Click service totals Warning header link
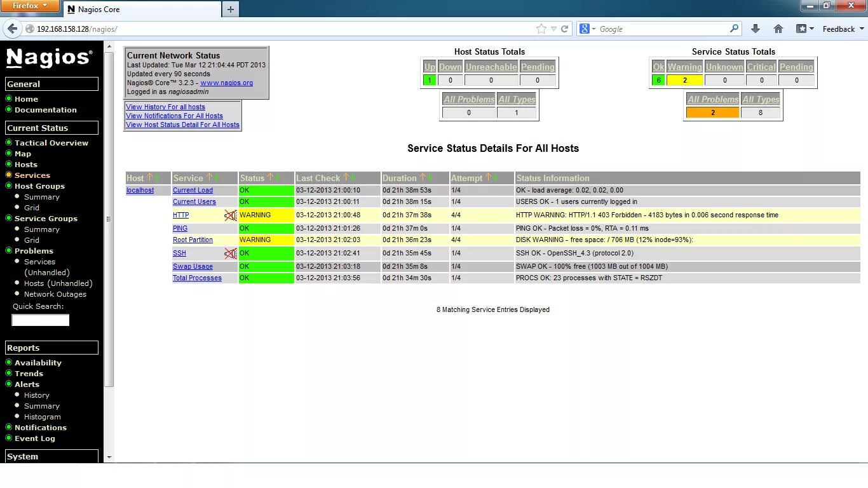The image size is (868, 488). point(684,67)
